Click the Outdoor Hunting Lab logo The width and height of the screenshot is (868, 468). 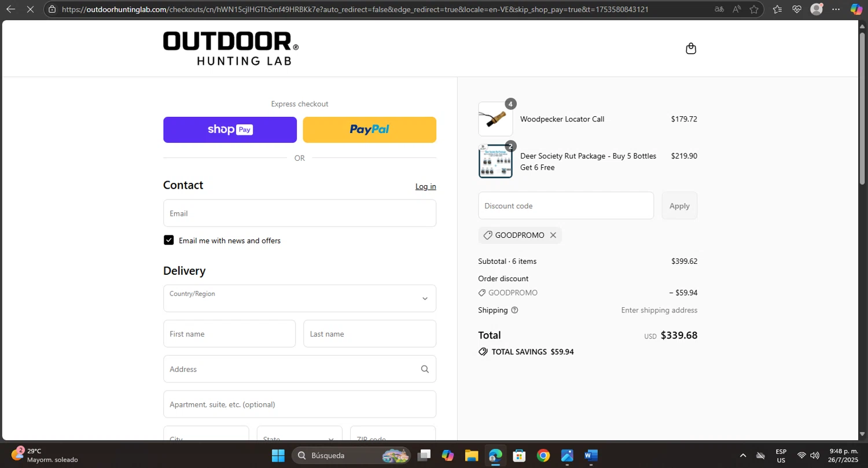click(231, 49)
